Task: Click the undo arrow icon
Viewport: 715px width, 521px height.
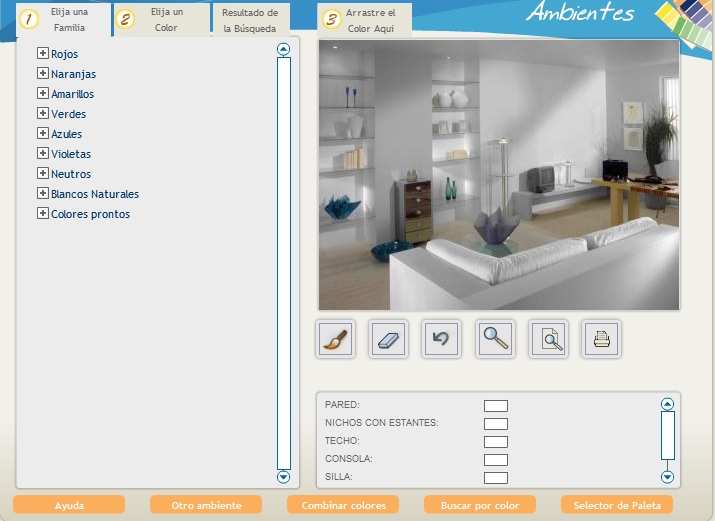Action: pos(441,339)
